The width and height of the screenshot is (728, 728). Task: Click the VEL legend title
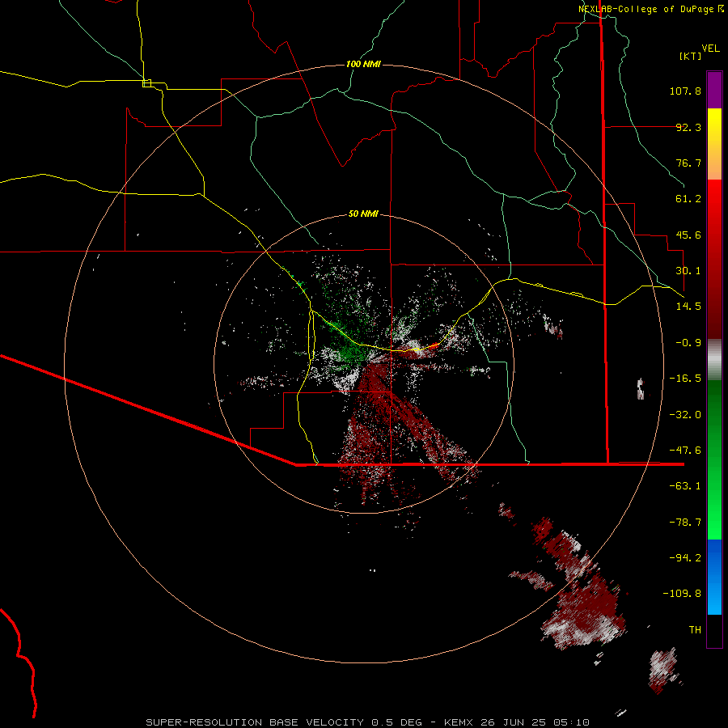710,49
